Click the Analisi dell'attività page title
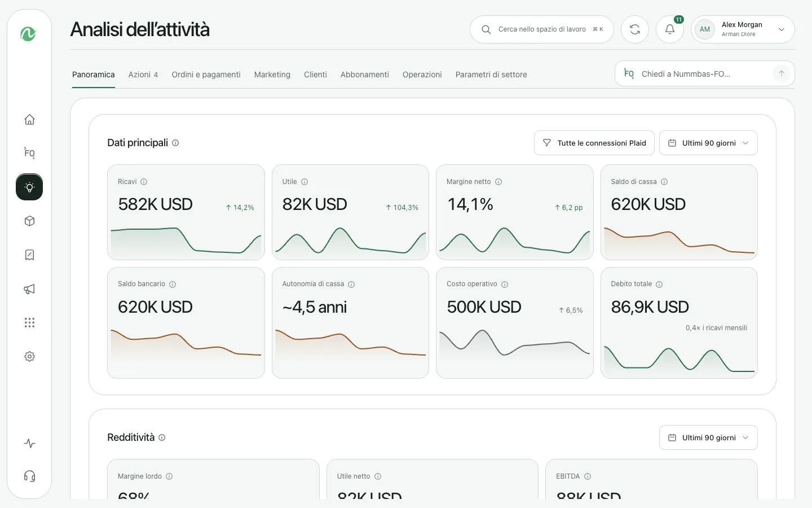Image resolution: width=812 pixels, height=508 pixels. [x=140, y=29]
